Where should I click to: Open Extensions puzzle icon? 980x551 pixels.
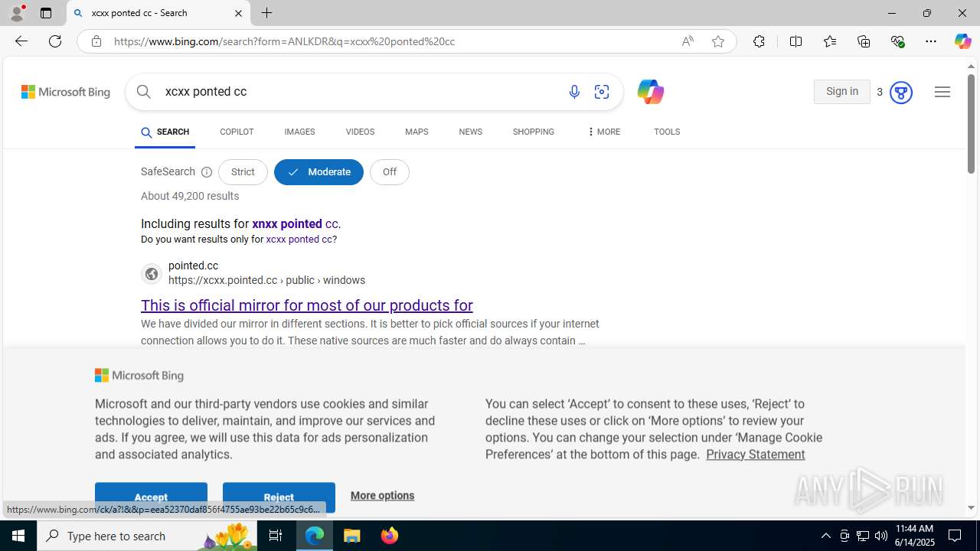tap(759, 41)
